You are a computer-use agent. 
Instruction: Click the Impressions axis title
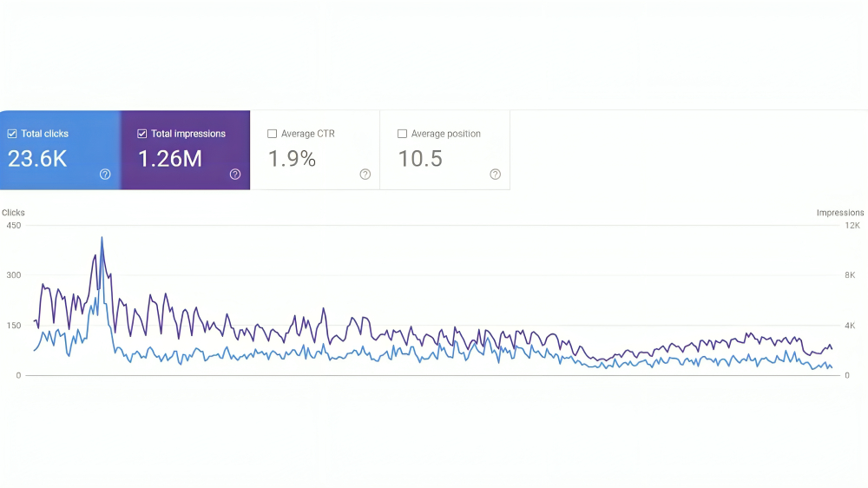tap(839, 213)
